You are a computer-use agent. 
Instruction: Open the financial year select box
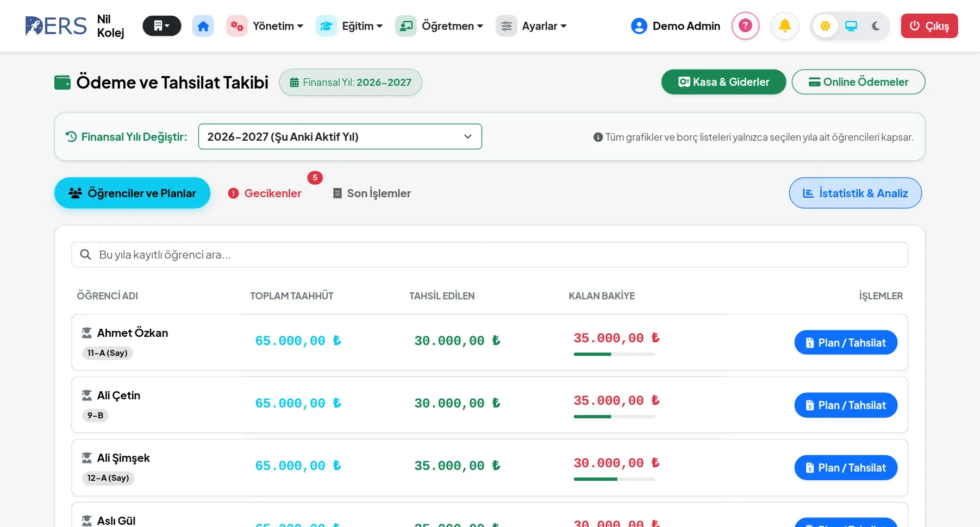click(x=340, y=136)
